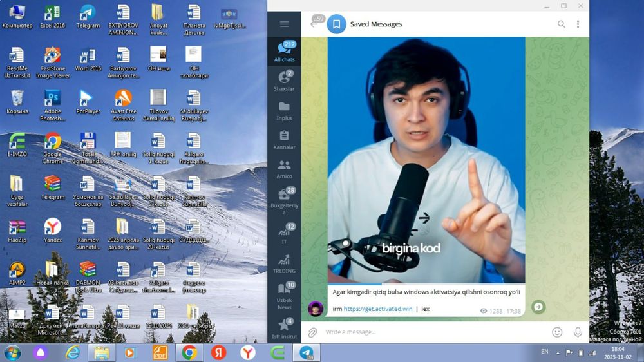Select the Yandex desktop shortcut

coord(53,231)
